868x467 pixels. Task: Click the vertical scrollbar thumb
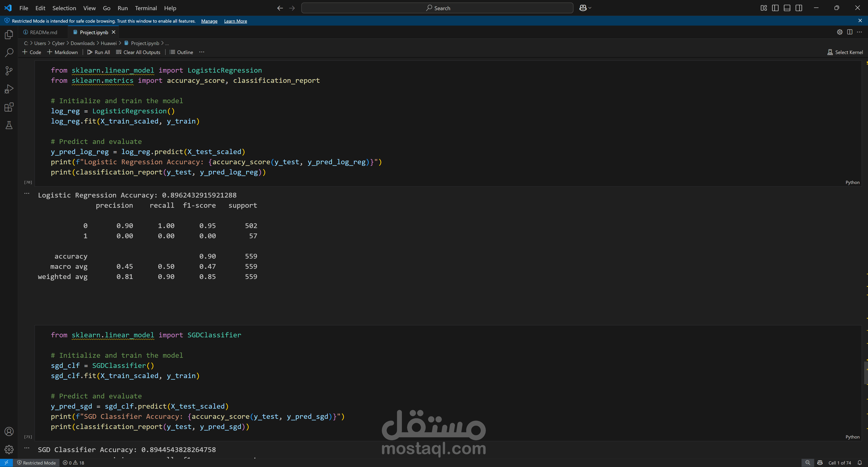tap(865, 373)
